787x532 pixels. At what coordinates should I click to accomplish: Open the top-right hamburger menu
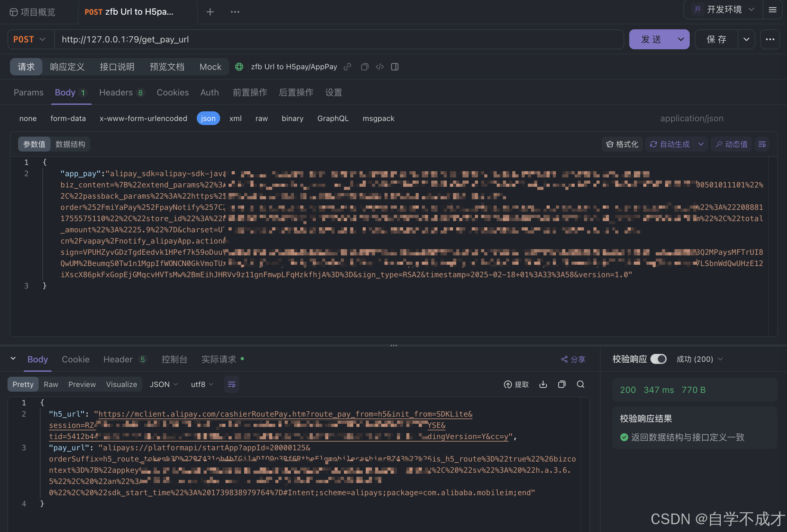772,10
